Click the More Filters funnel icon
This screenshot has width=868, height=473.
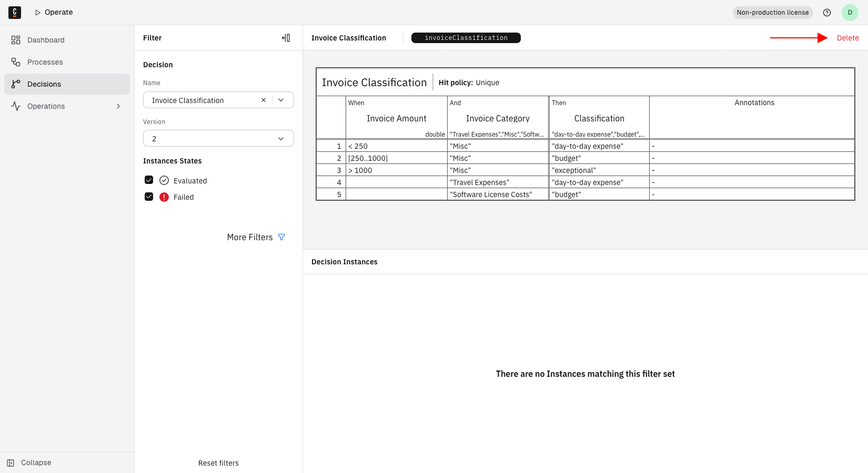click(281, 238)
